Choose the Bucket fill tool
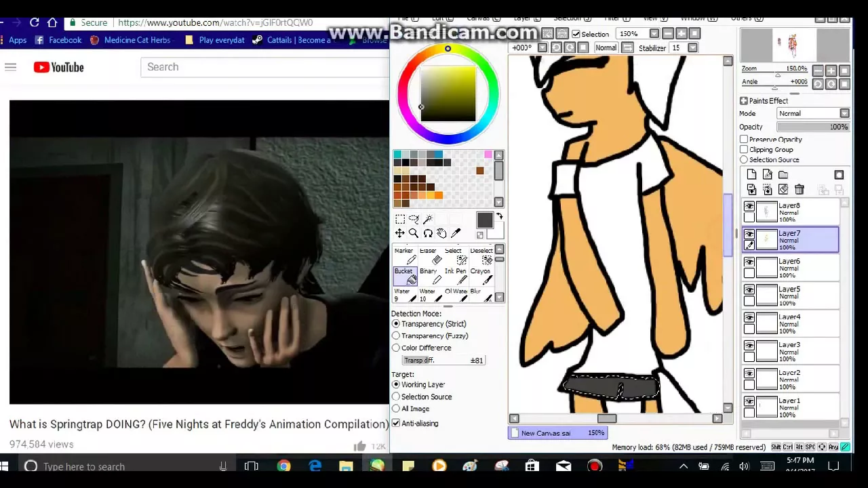Screen dimensions: 868x488 (x=405, y=276)
